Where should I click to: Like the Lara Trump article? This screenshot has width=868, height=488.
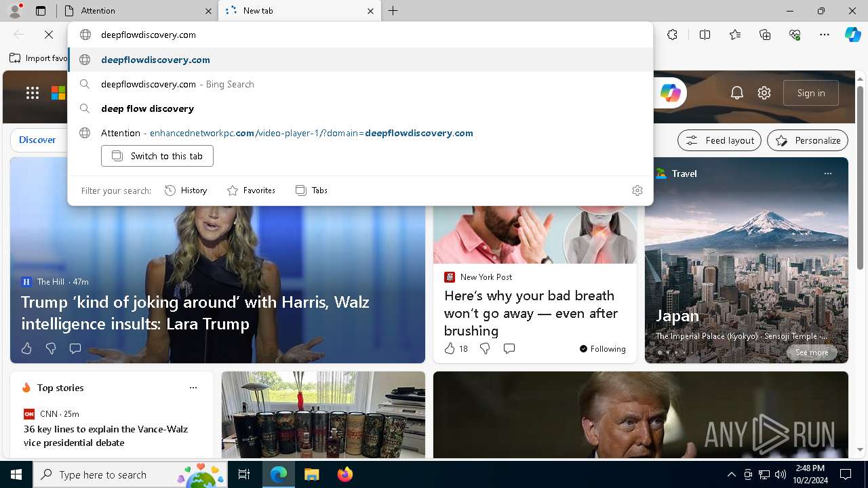coord(26,348)
